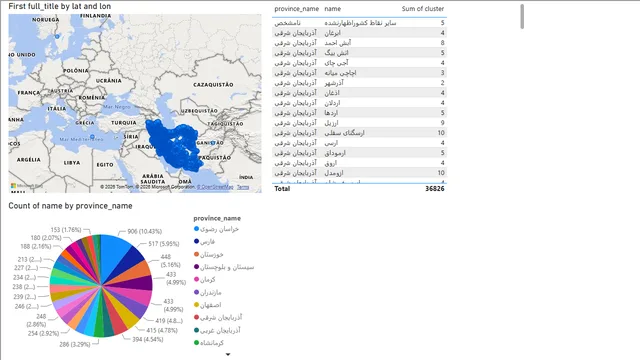Viewport: 640px width, 360px height.
Task: Click the 517 (5.95%) data label
Action: click(x=164, y=244)
